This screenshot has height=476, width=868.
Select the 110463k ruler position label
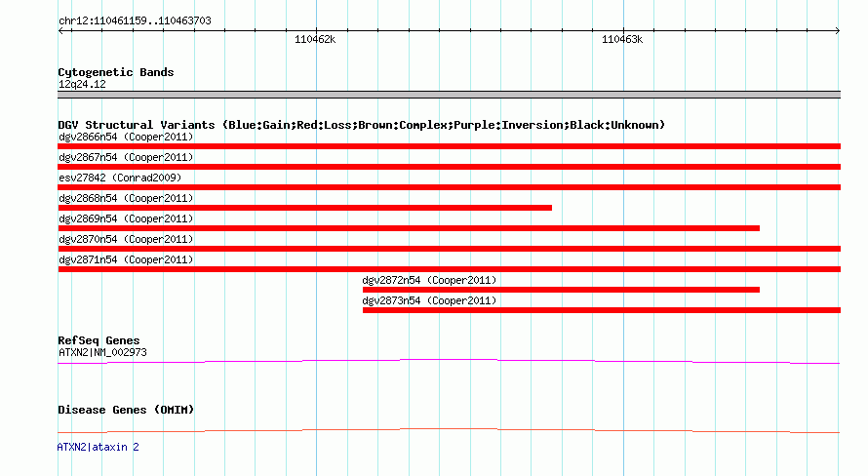(622, 39)
